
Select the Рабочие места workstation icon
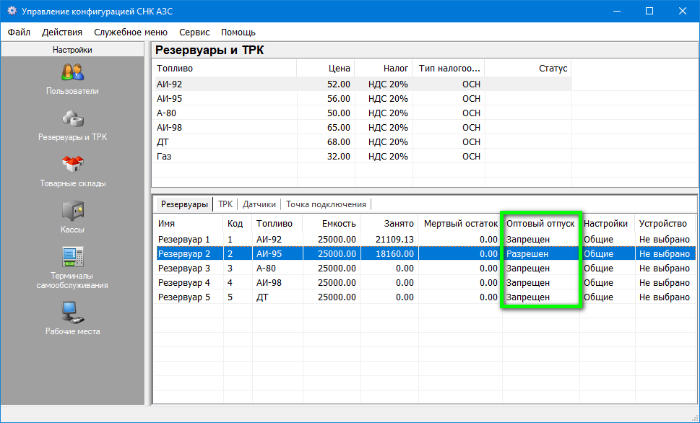[x=72, y=311]
